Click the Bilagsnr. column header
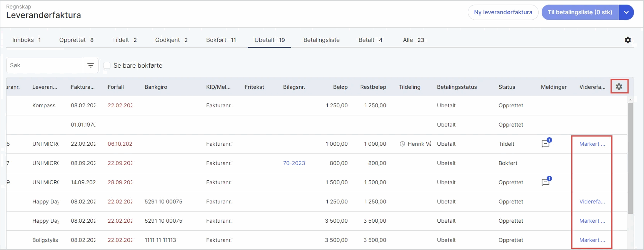The width and height of the screenshot is (644, 250). click(x=294, y=87)
